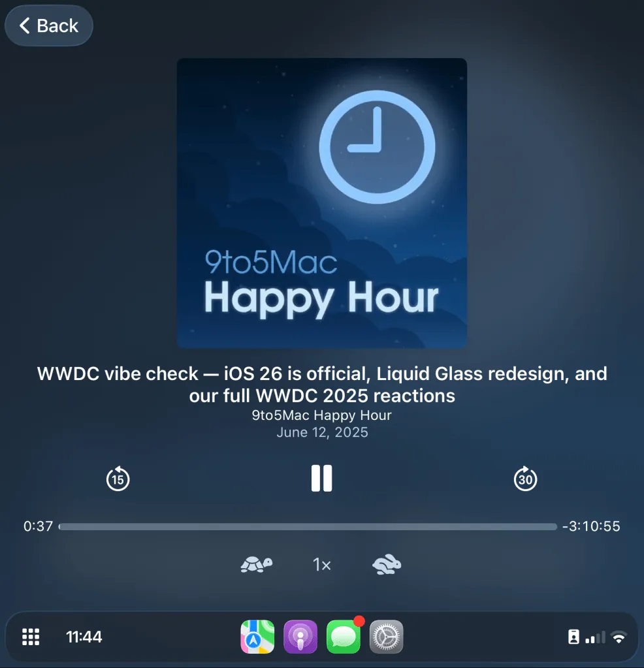Pause the podcast episode
The height and width of the screenshot is (668, 644).
point(321,479)
